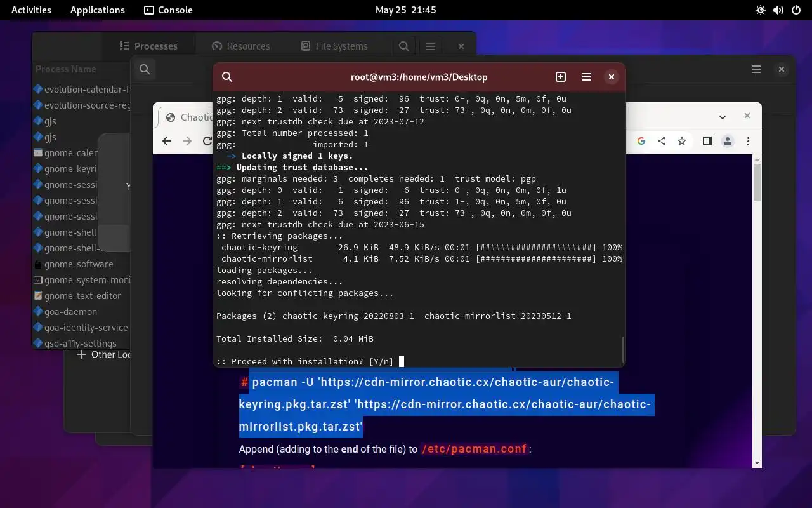Open the Applications menu
Screen dimensions: 812x508
click(98, 10)
